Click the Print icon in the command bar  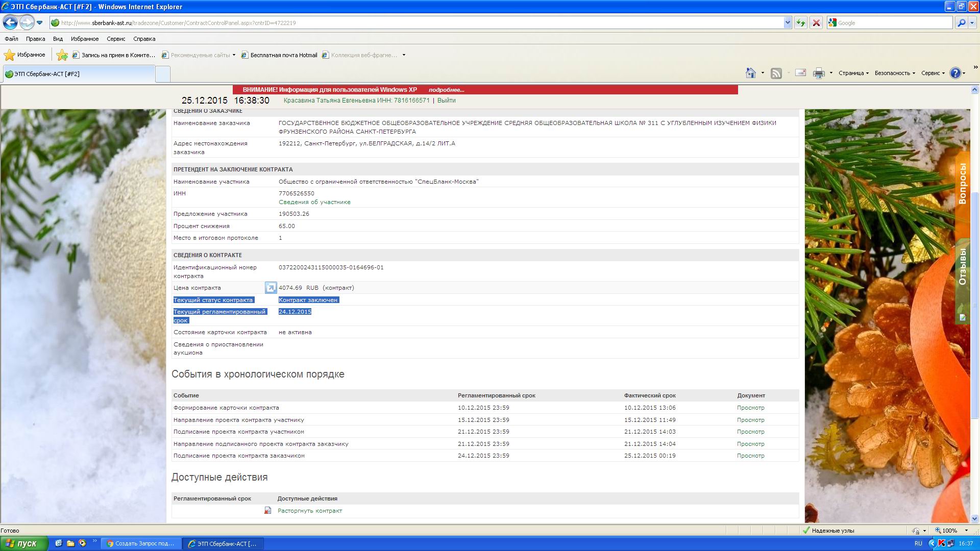coord(818,73)
